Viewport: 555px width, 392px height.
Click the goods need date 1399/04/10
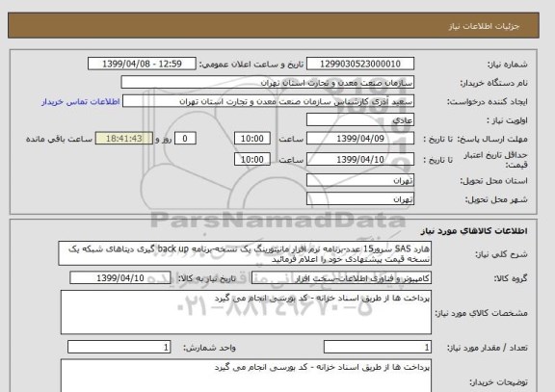click(120, 278)
